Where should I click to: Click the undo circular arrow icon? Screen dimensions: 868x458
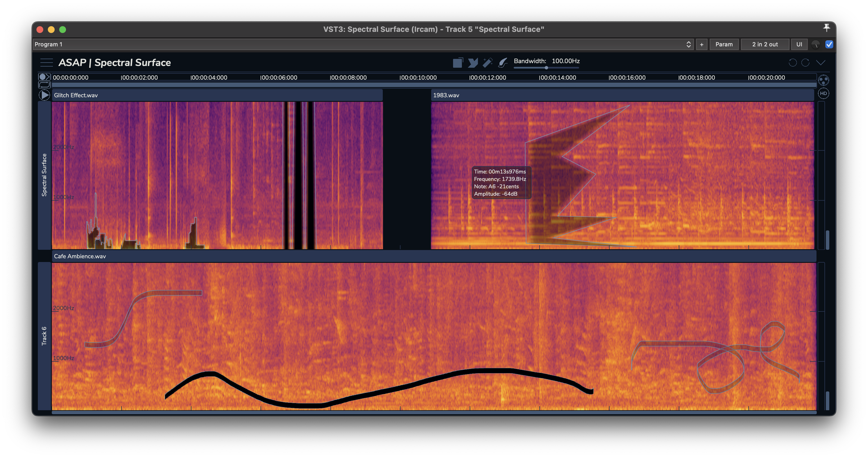tap(793, 63)
